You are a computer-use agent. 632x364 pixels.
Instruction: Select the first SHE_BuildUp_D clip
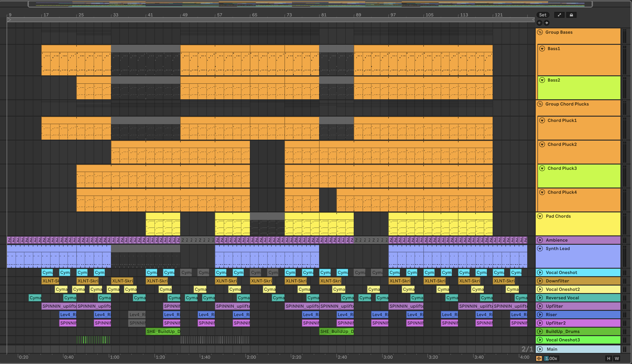pyautogui.click(x=163, y=331)
